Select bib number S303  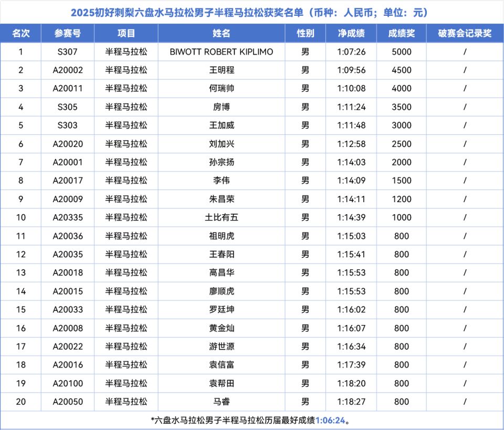pos(68,125)
